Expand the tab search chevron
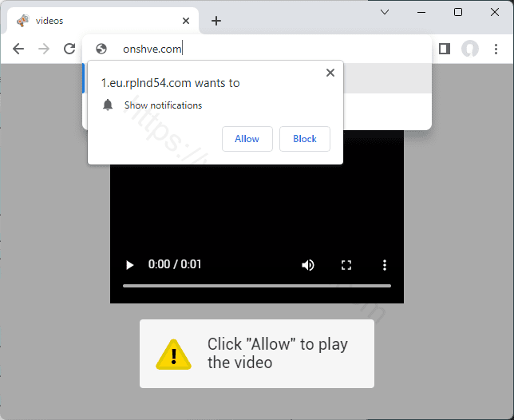This screenshot has height=420, width=514. click(x=385, y=12)
